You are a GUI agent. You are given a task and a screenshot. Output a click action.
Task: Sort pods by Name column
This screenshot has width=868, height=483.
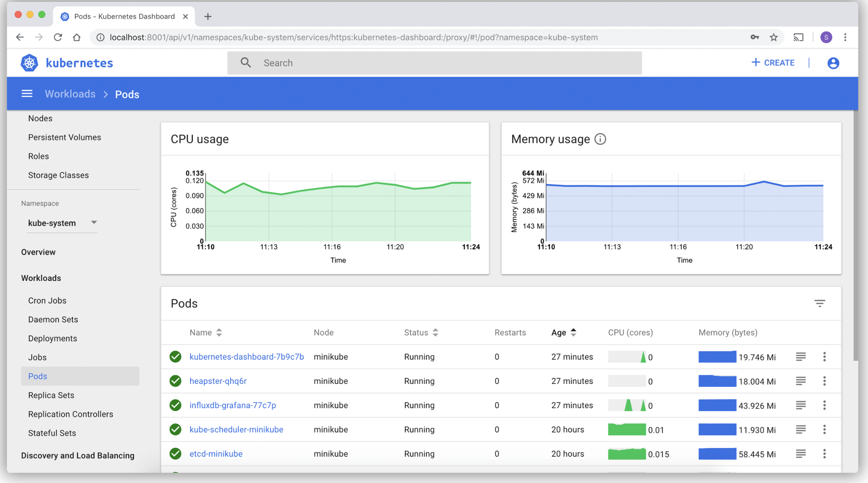coord(205,332)
